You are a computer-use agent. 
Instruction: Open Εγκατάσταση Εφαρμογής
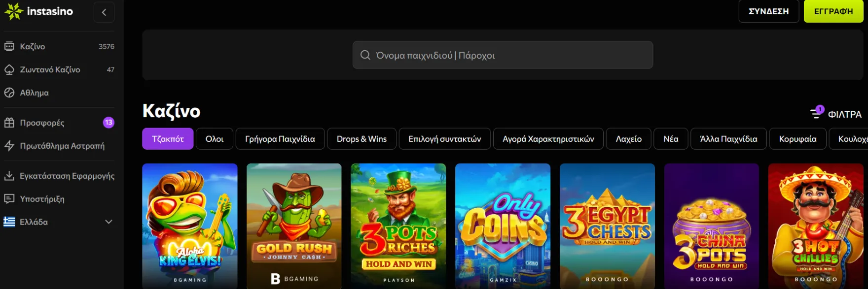point(59,176)
